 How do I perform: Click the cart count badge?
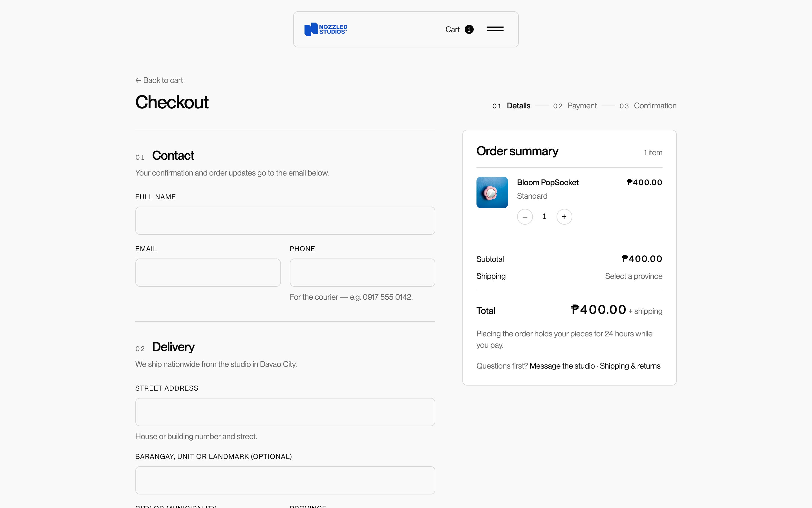click(469, 30)
